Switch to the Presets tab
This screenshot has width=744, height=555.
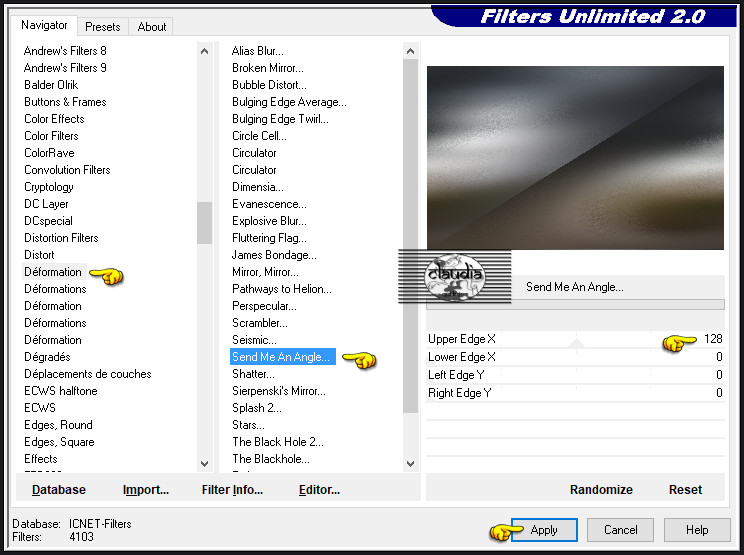tap(102, 27)
